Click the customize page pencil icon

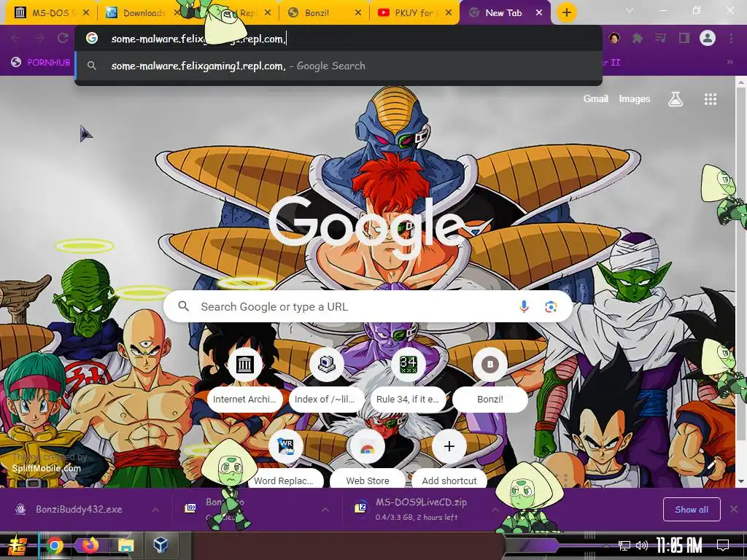coord(712,465)
